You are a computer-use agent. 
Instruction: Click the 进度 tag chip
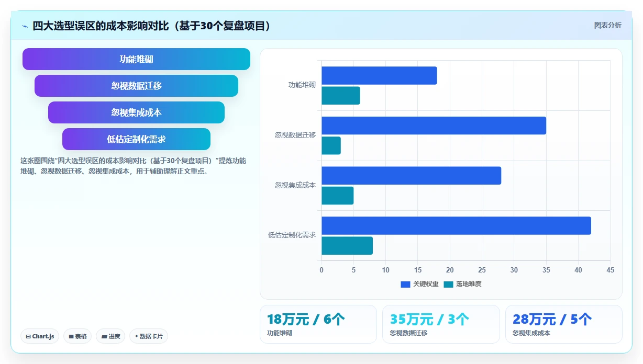(110, 336)
